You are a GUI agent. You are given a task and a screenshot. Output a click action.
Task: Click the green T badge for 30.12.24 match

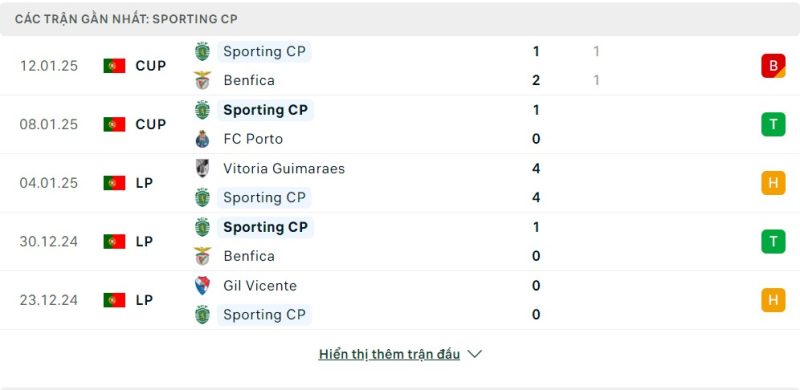coord(773,241)
